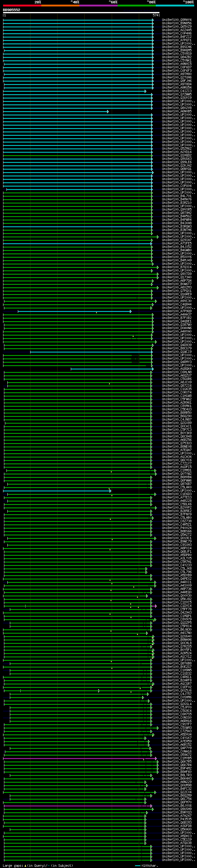Select hit label UniRef100_Q29IA7

pyautogui.click(x=177, y=240)
